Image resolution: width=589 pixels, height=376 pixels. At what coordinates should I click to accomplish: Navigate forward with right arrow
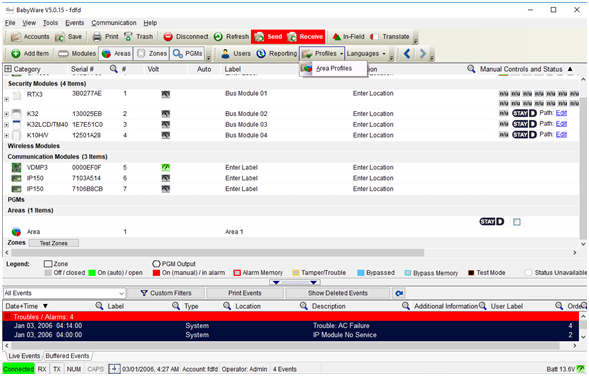click(x=423, y=54)
